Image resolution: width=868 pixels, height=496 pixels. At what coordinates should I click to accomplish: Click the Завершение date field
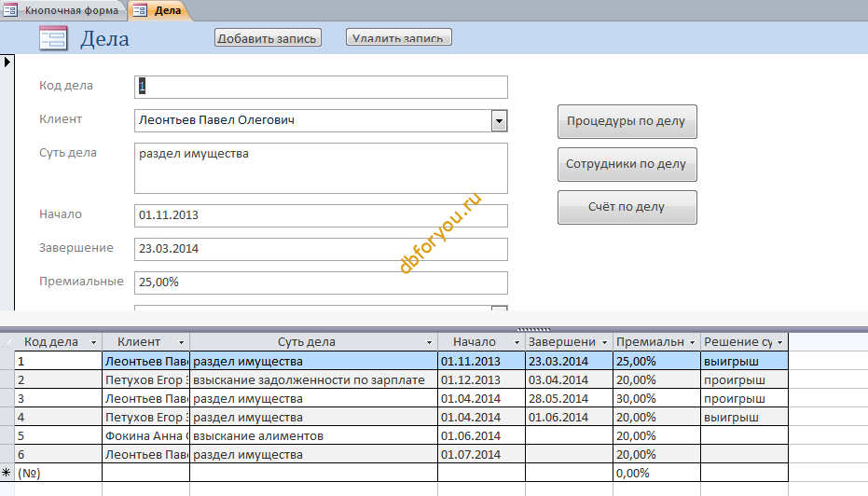321,249
